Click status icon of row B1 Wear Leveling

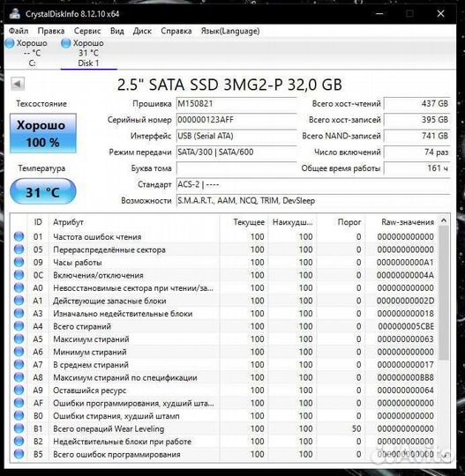click(19, 428)
